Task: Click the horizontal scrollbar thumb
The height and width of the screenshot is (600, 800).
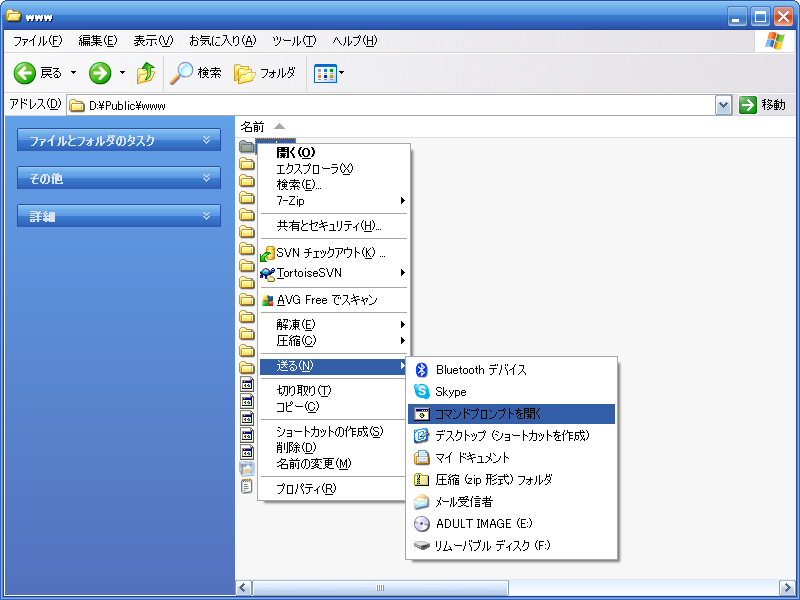Action: 380,588
